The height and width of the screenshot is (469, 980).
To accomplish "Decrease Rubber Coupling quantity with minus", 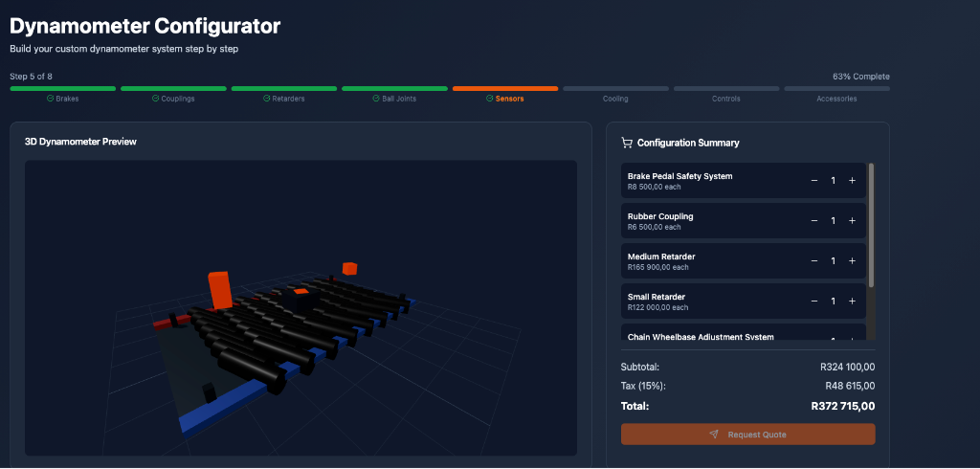I will click(x=813, y=221).
